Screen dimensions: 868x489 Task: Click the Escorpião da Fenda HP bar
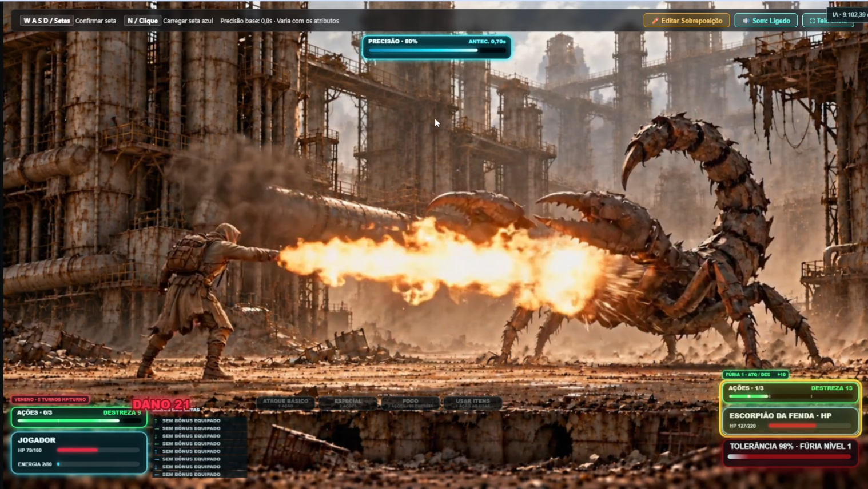[x=810, y=426]
